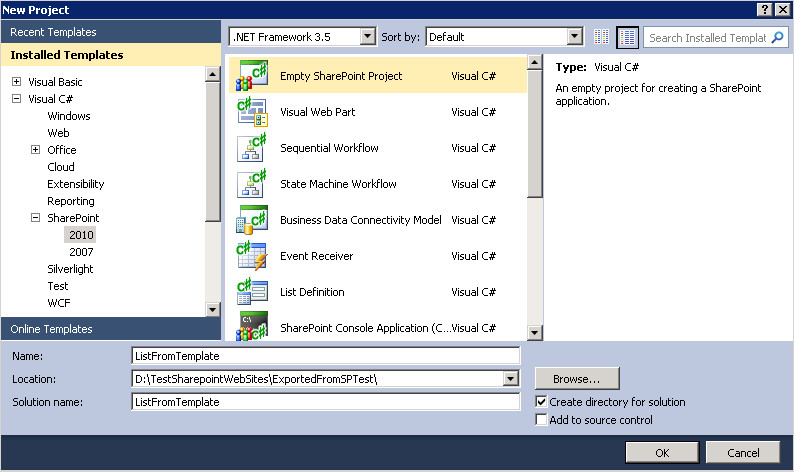Open the dialog Help question mark button
Viewport: 794px width, 472px height.
pyautogui.click(x=765, y=9)
